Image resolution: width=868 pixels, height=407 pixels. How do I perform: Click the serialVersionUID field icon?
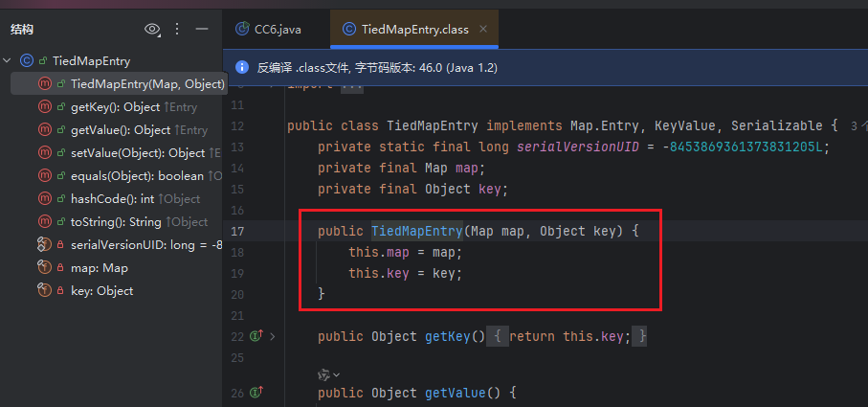tap(44, 245)
